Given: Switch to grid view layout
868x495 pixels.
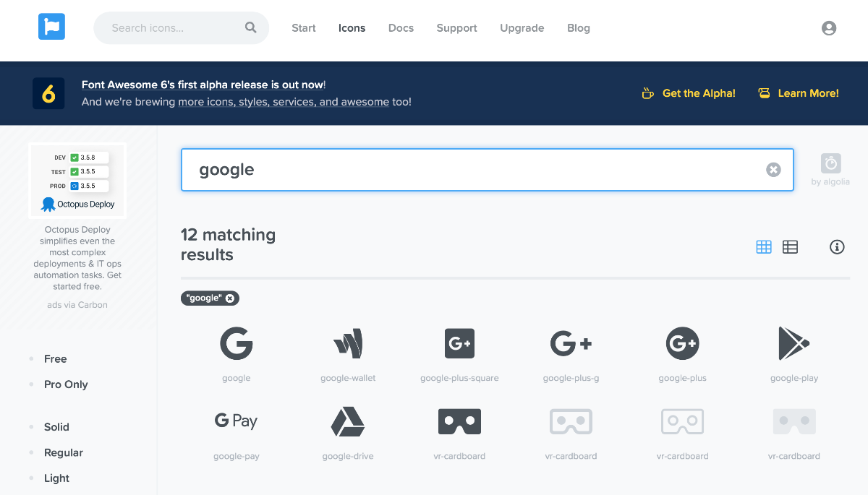Looking at the screenshot, I should (x=764, y=247).
